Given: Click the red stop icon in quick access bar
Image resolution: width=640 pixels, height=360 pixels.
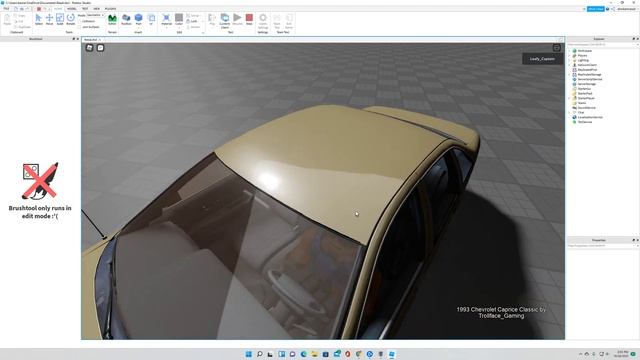Looking at the screenshot, I should [39, 9].
